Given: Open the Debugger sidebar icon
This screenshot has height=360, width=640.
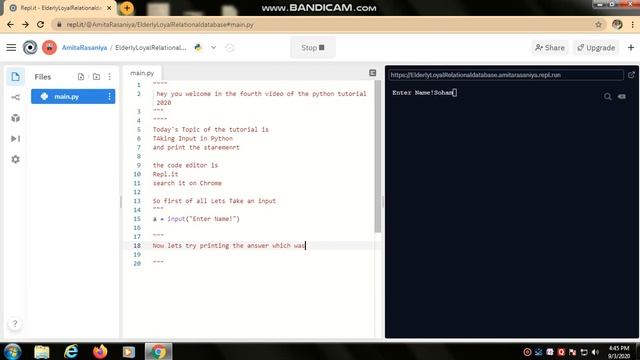Looking at the screenshot, I should click(x=16, y=139).
